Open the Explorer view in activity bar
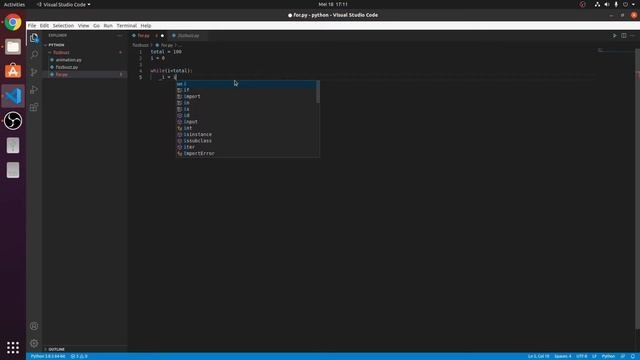640x360 pixels. tap(34, 38)
